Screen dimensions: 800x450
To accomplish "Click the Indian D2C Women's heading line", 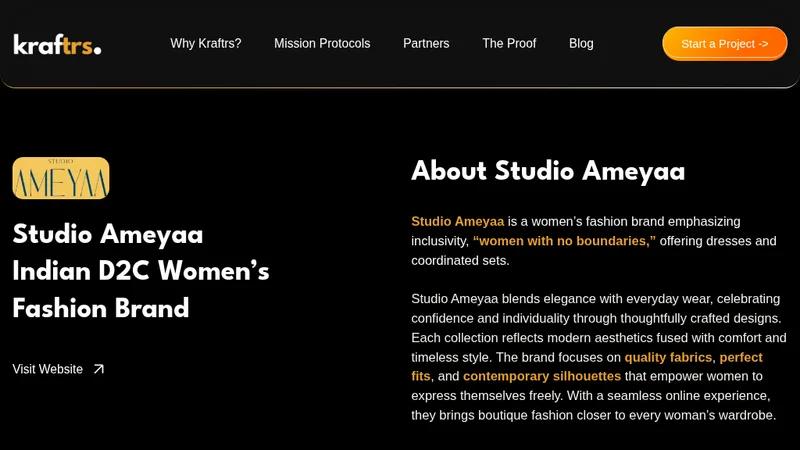I will (x=141, y=271).
